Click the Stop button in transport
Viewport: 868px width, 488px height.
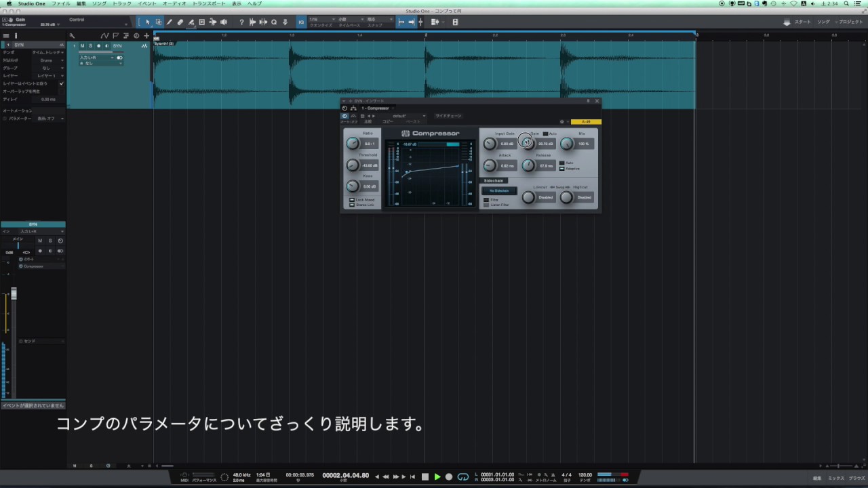(x=425, y=477)
